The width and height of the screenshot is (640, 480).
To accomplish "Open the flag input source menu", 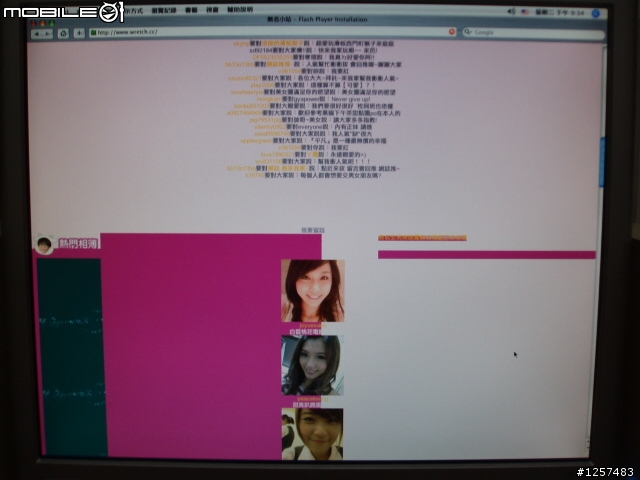I will point(525,12).
